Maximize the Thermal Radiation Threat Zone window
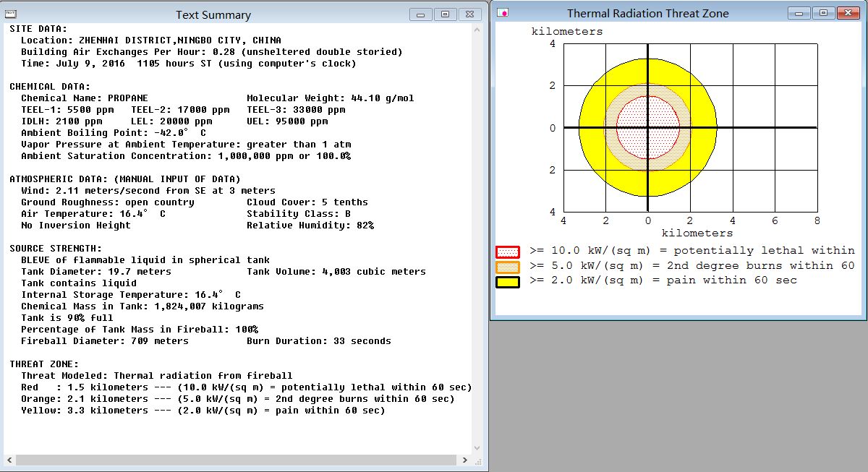 [x=822, y=13]
